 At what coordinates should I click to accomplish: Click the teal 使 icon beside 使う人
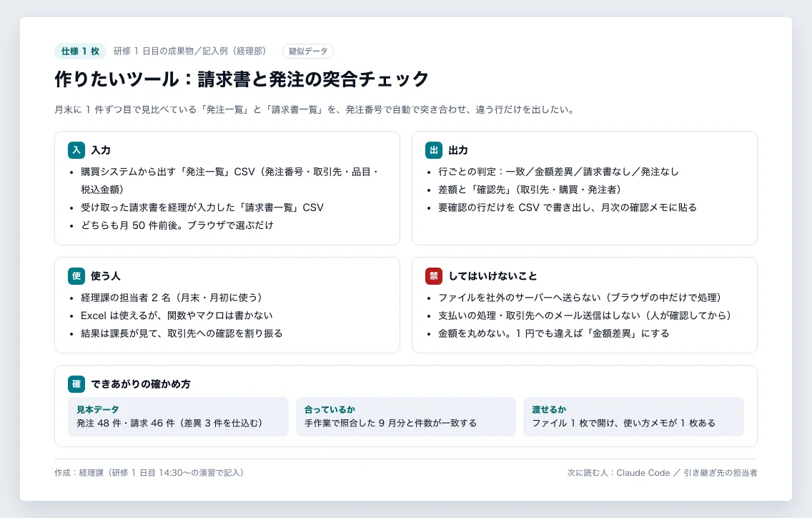(x=76, y=276)
